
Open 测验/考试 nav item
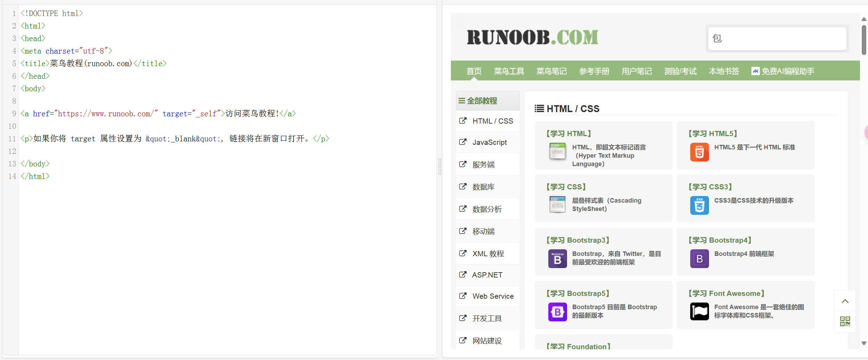coord(680,71)
